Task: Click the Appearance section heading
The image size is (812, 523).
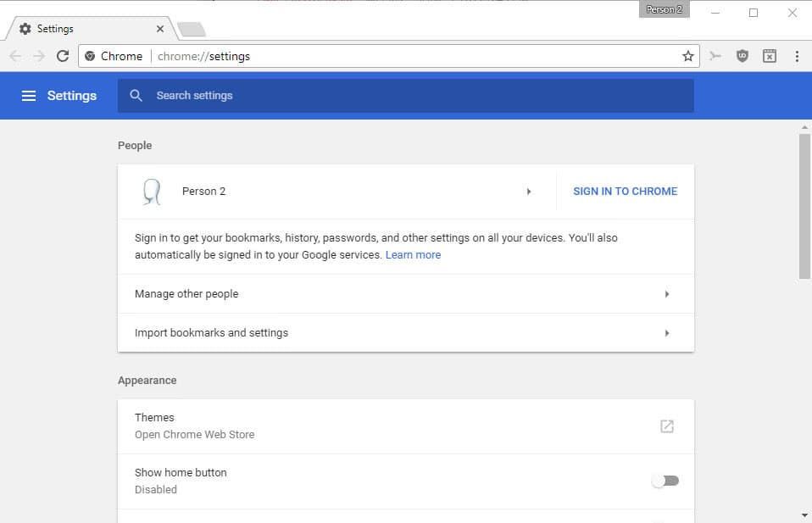Action: point(147,380)
